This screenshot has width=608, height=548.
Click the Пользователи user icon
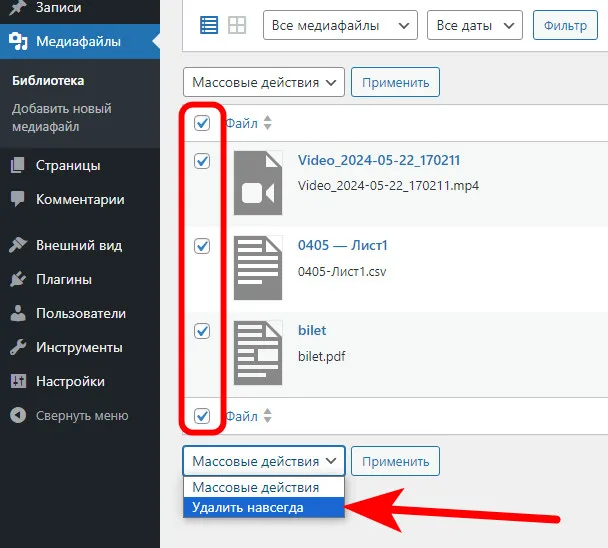coord(18,313)
